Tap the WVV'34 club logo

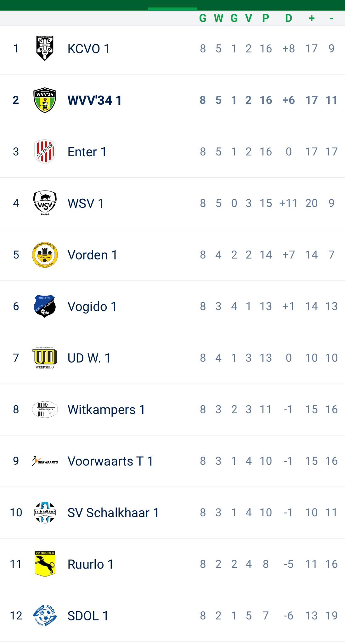pos(45,100)
